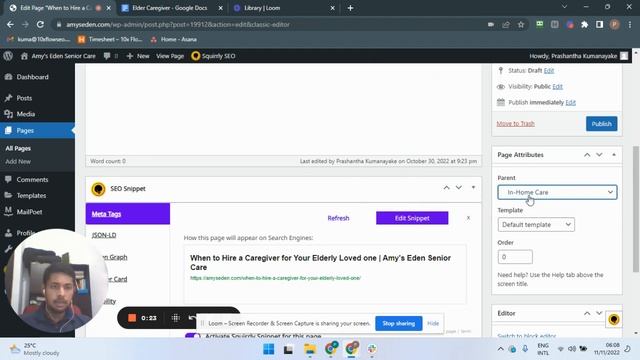Move page to Trash
640x360 pixels.
(x=515, y=123)
